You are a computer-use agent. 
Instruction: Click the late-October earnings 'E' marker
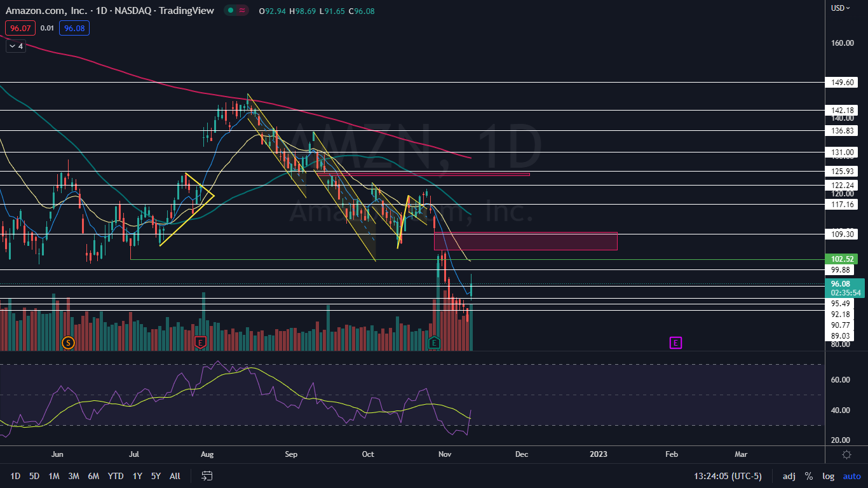434,343
